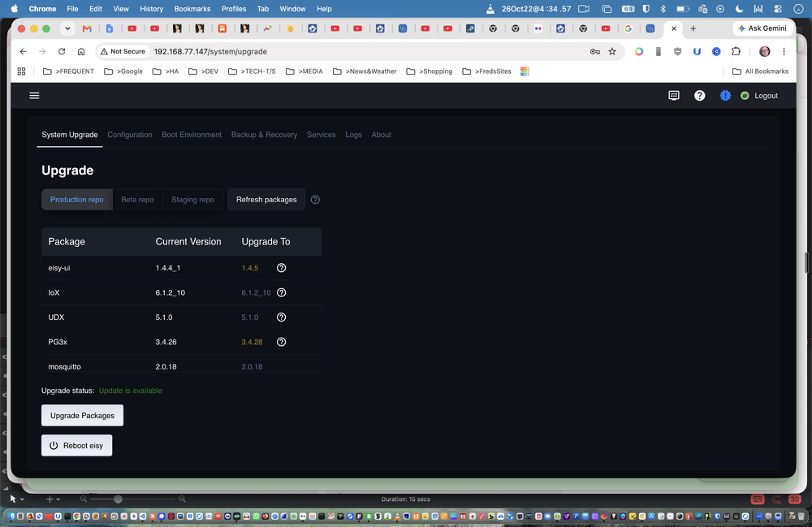This screenshot has height=527, width=812.
Task: Open the tab search dropdown arrow
Action: [67, 28]
